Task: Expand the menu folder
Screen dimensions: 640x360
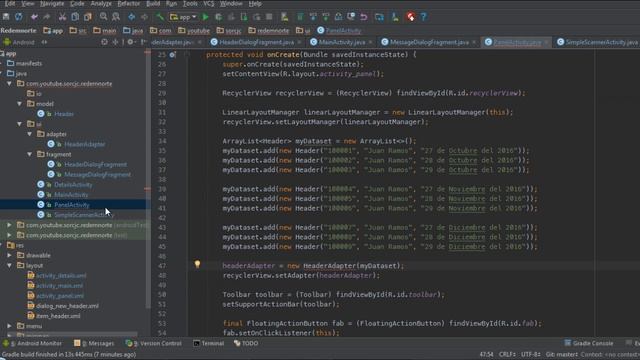Action: 9,326
